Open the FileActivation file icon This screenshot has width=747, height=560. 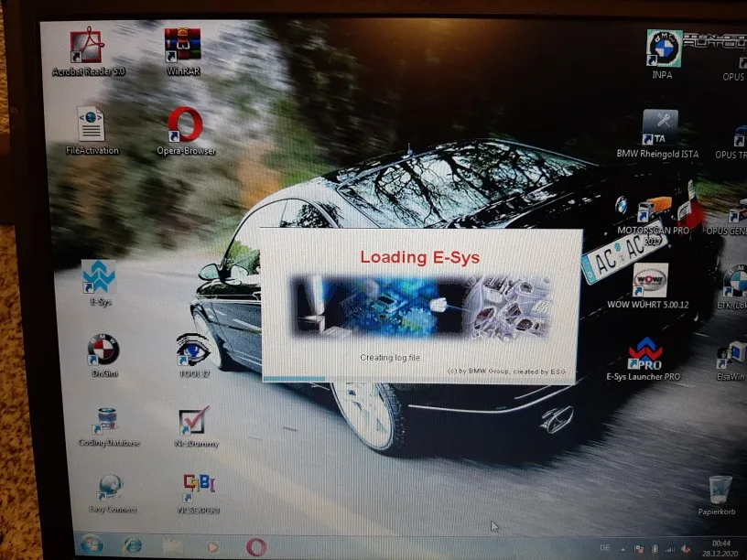[92, 130]
